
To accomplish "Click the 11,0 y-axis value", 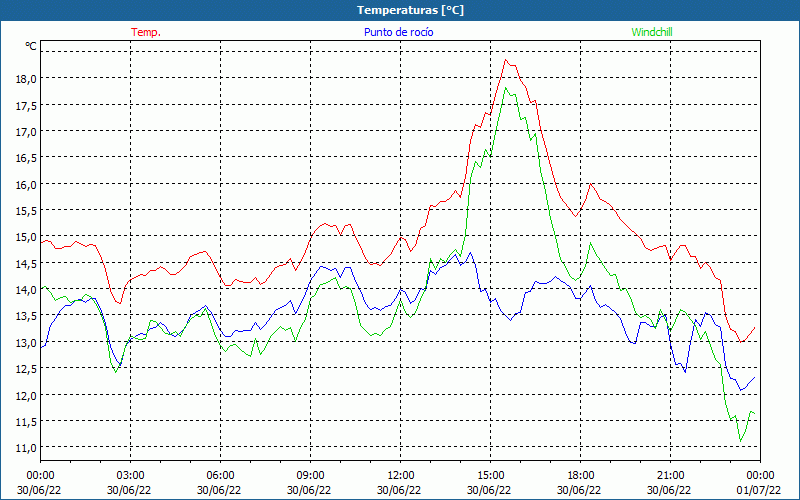I will point(27,447).
